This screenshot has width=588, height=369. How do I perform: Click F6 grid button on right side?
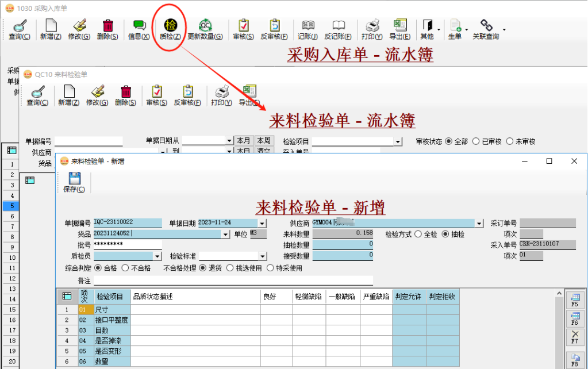tap(575, 318)
